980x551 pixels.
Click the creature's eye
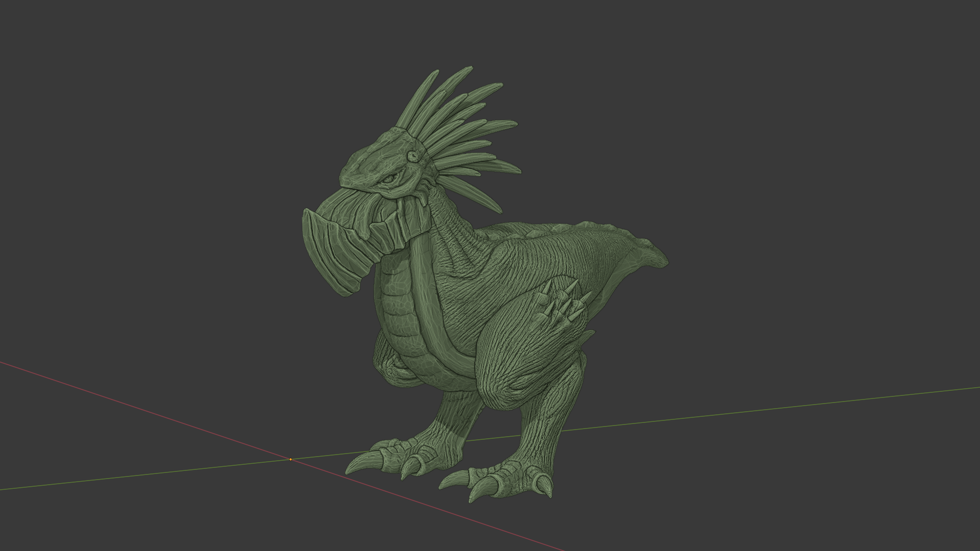389,180
